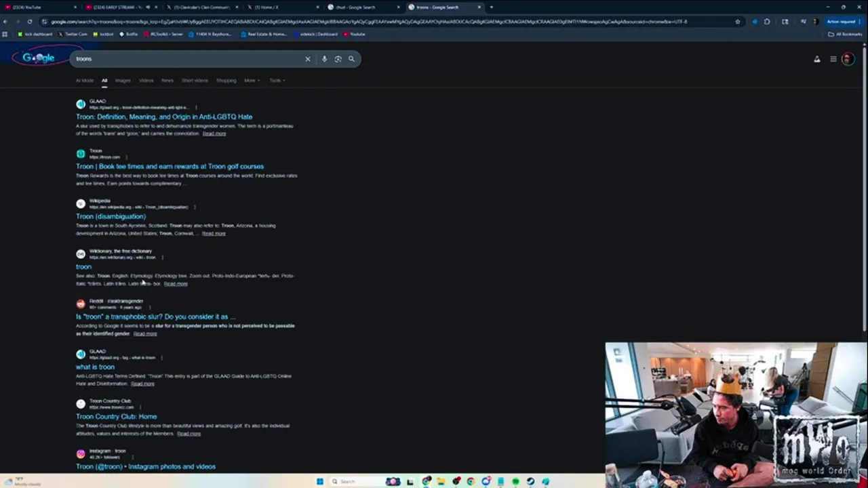Open a new browser tab
This screenshot has height=488, width=868.
tap(491, 7)
